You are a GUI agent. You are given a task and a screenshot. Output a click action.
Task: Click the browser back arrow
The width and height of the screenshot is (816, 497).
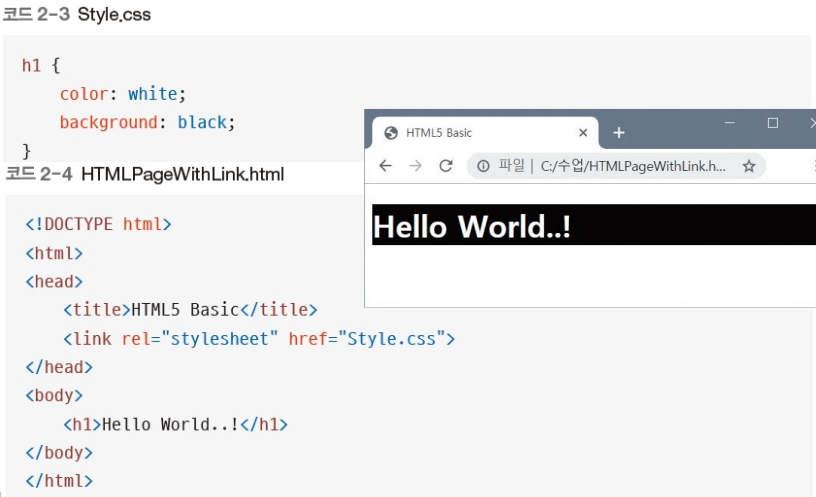[385, 166]
